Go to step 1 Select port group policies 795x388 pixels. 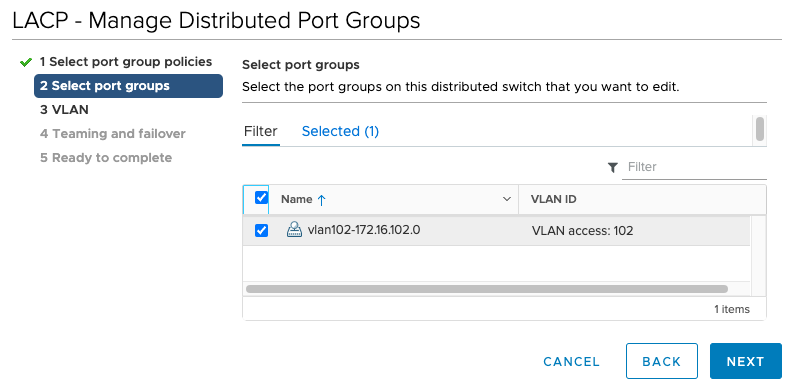pyautogui.click(x=126, y=62)
